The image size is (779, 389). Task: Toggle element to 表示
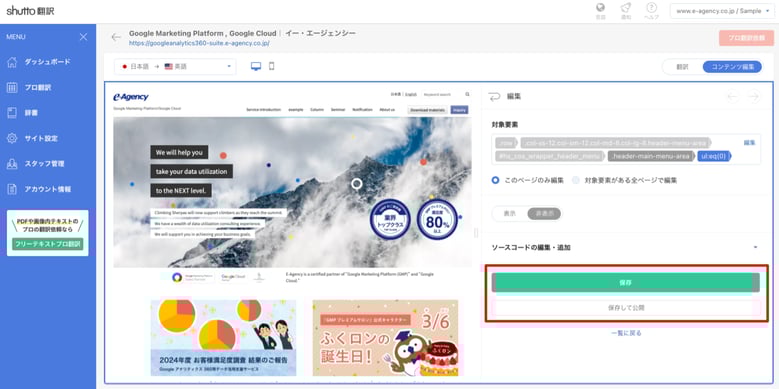510,214
